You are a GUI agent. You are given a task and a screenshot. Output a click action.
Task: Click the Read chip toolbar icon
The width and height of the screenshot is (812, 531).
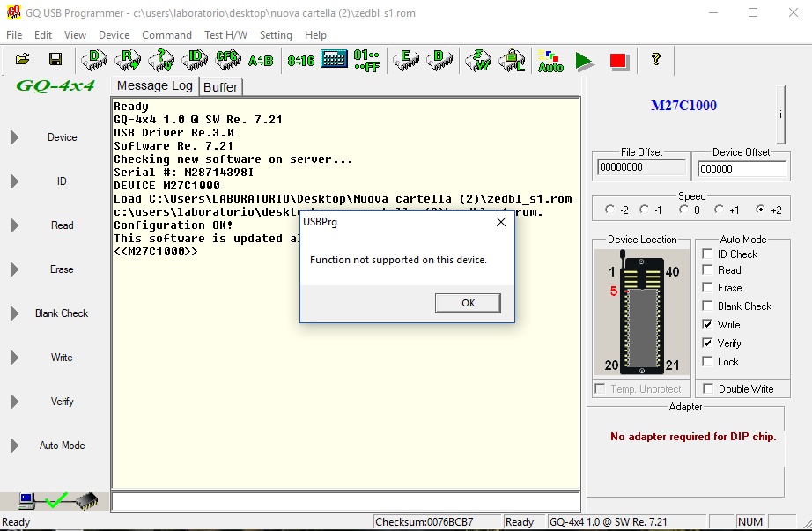click(x=129, y=60)
